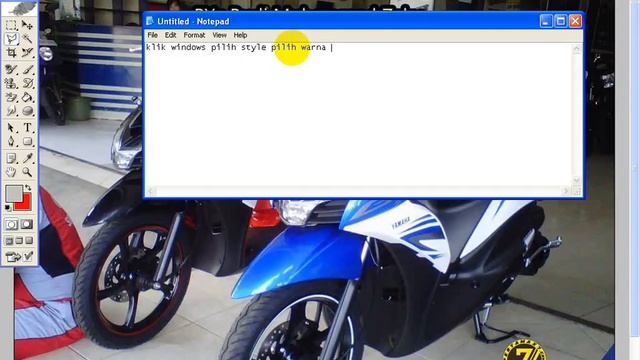Select the Magic Wand tool
Image resolution: width=640 pixels, height=360 pixels.
[x=27, y=39]
